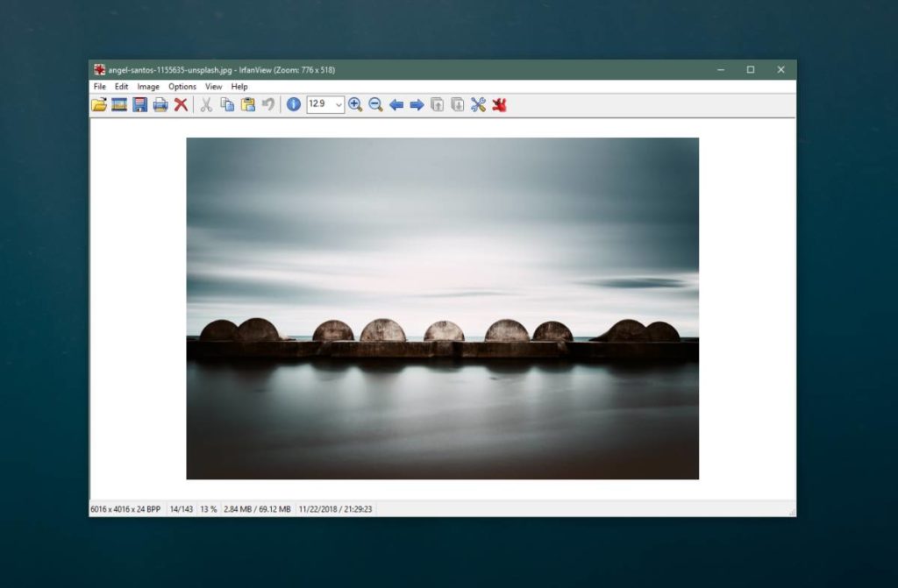Screen dimensions: 898x588
Task: Navigate to previous image with back arrow
Action: (x=396, y=104)
